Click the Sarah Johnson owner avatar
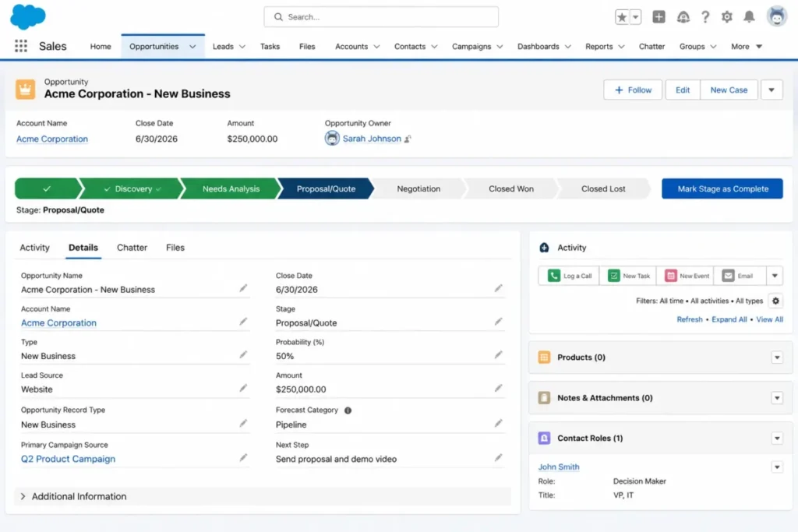The width and height of the screenshot is (798, 532). [332, 139]
